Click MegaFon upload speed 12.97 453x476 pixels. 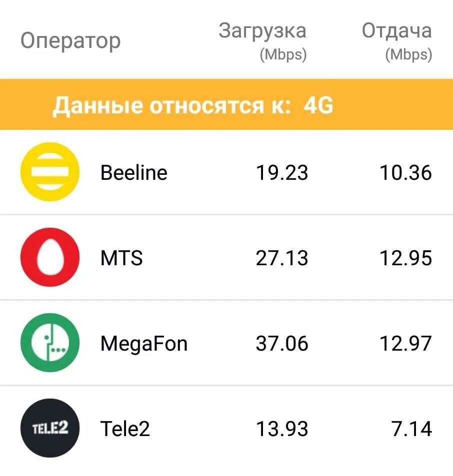(x=405, y=343)
